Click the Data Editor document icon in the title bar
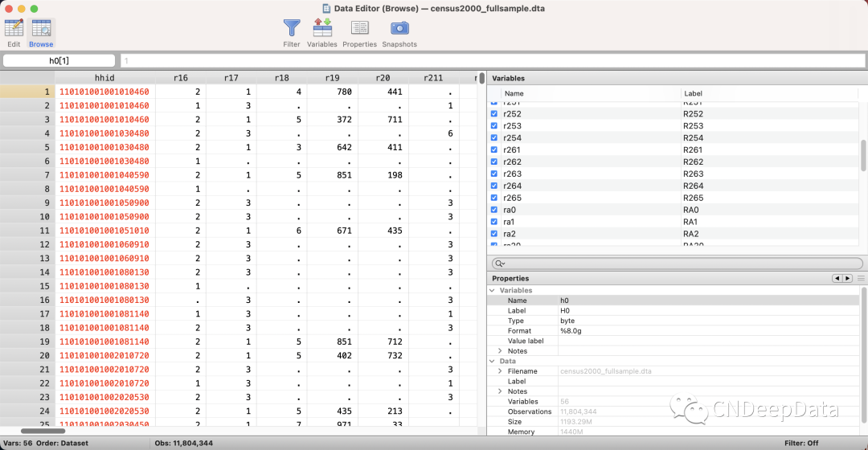 [x=326, y=8]
